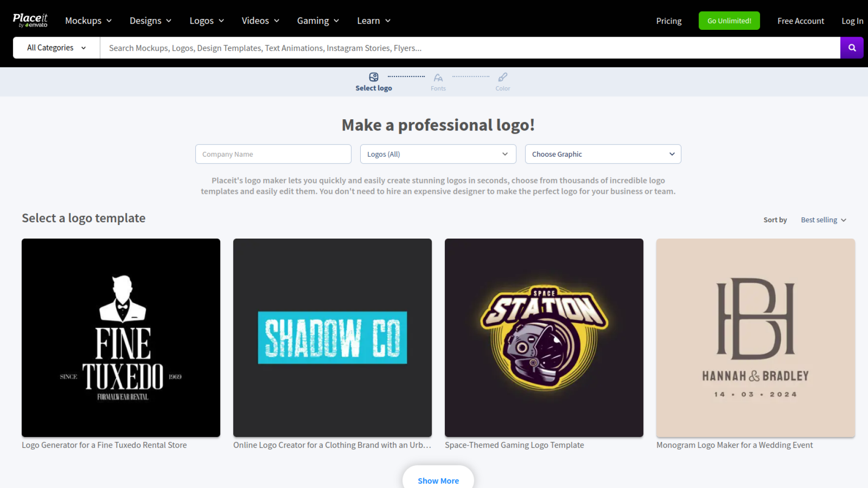Open the Gaming menu

(x=318, y=21)
